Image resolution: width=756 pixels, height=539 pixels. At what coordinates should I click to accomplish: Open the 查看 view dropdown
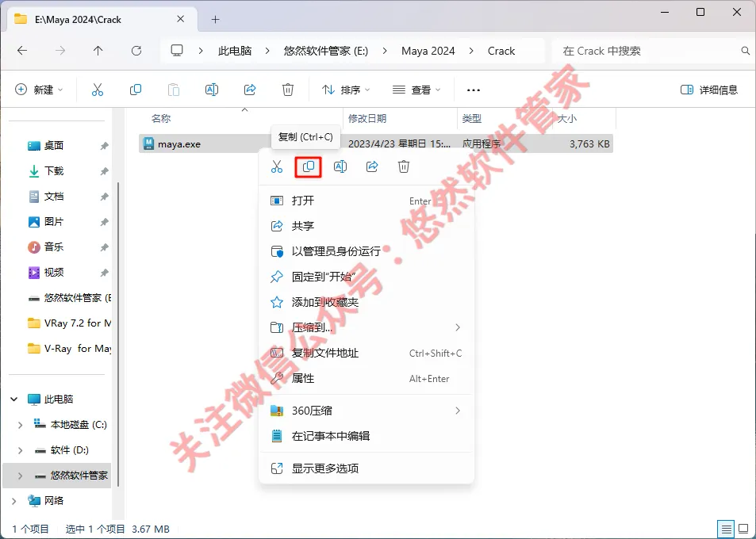click(416, 90)
